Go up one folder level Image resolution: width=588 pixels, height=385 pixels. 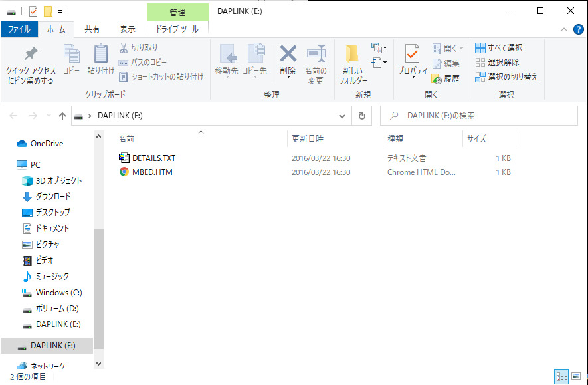[62, 116]
